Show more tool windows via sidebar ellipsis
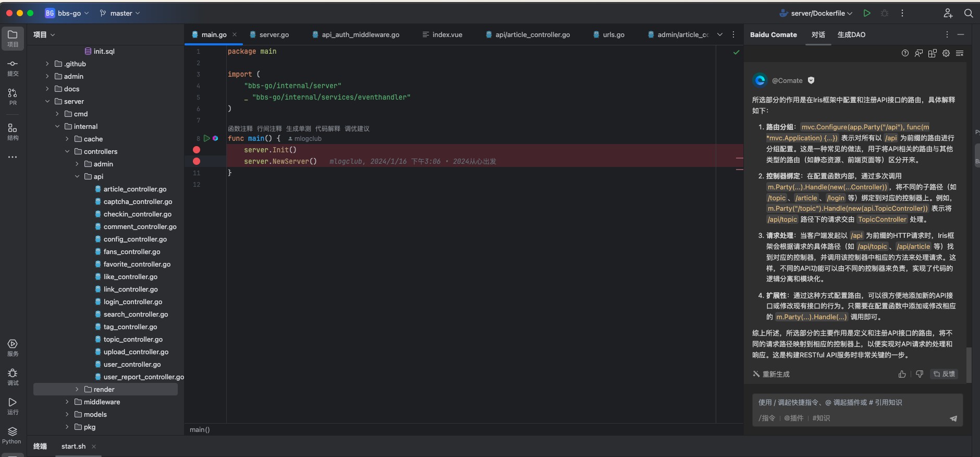The image size is (980, 457). (x=13, y=157)
